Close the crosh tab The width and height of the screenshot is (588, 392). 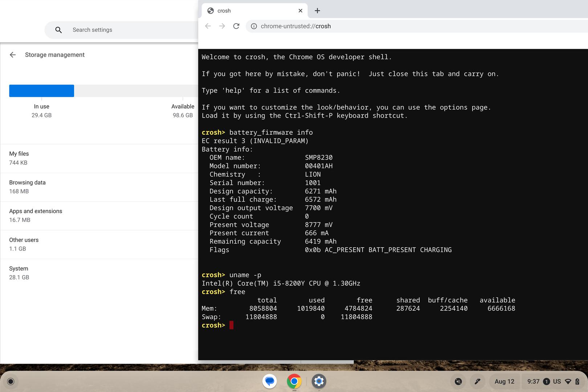(x=300, y=11)
